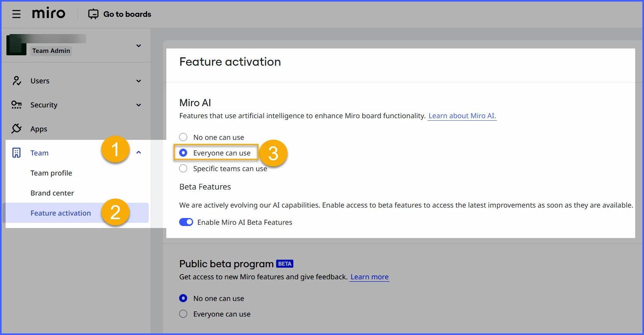Select Public beta 'No one can use'
This screenshot has height=335, width=644.
(183, 298)
